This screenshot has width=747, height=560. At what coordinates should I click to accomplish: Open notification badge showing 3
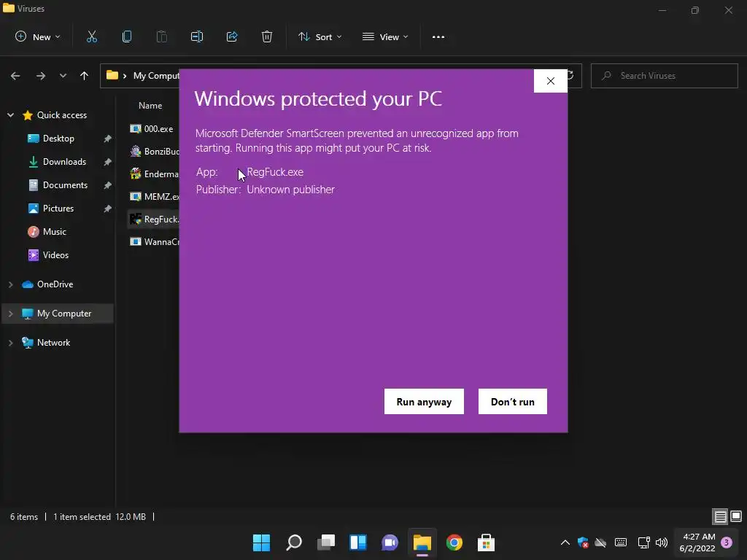click(727, 542)
